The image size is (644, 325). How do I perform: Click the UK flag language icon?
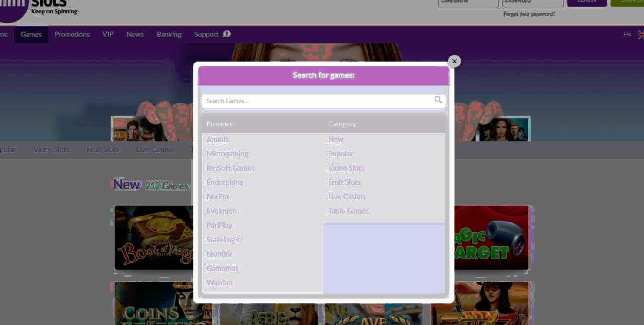point(640,35)
